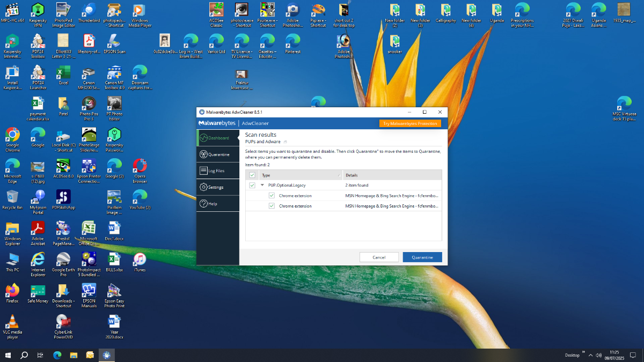Launch Excel from the desktop shortcut
This screenshot has width=644, height=362.
click(63, 75)
